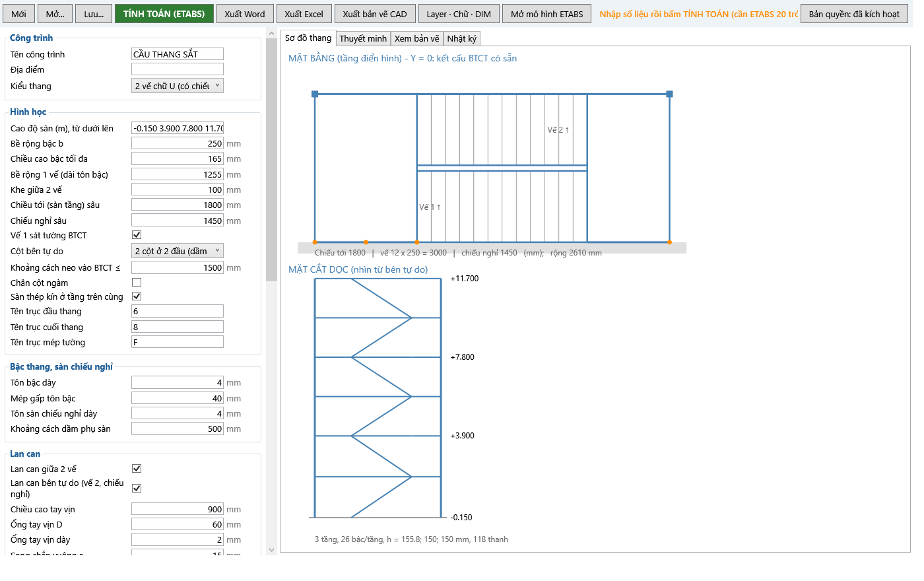The image size is (924, 581).
Task: Click the 'Khe giữa 2 vế' field
Action: pos(178,189)
